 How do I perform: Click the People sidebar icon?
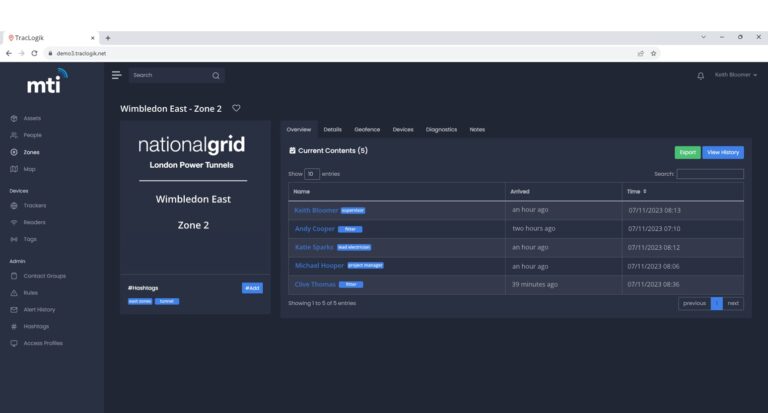pyautogui.click(x=14, y=135)
